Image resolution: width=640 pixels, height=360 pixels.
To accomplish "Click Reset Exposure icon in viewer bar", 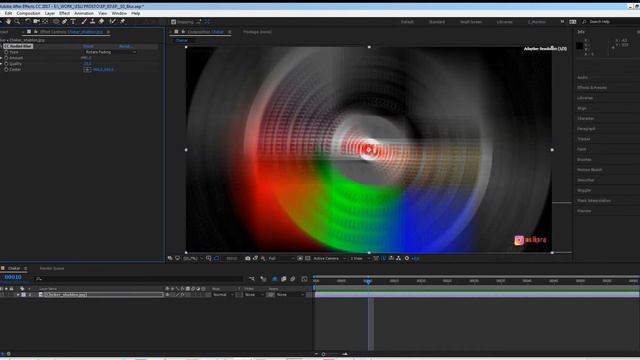I will pos(407,258).
